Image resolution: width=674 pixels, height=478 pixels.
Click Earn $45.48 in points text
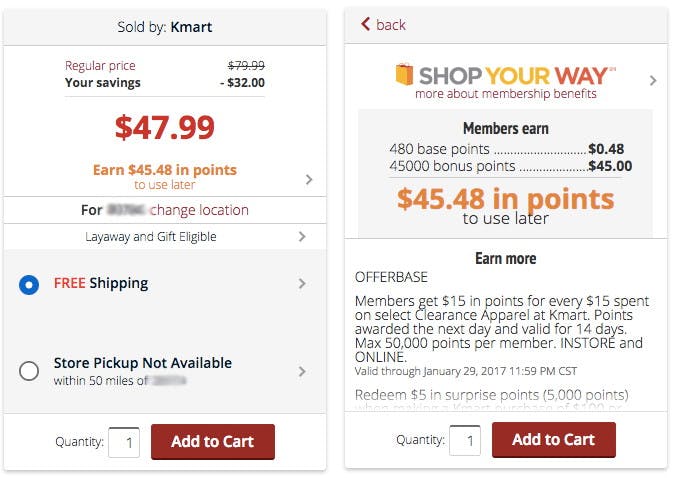[x=164, y=170]
